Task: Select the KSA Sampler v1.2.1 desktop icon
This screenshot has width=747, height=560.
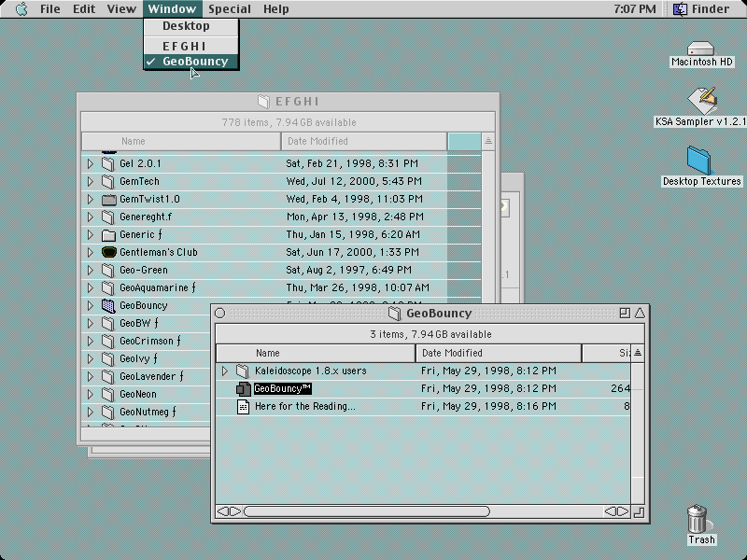Action: point(702,101)
